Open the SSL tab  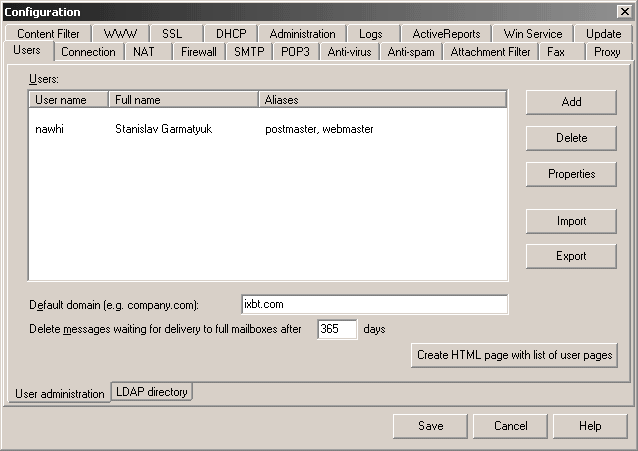click(x=176, y=34)
